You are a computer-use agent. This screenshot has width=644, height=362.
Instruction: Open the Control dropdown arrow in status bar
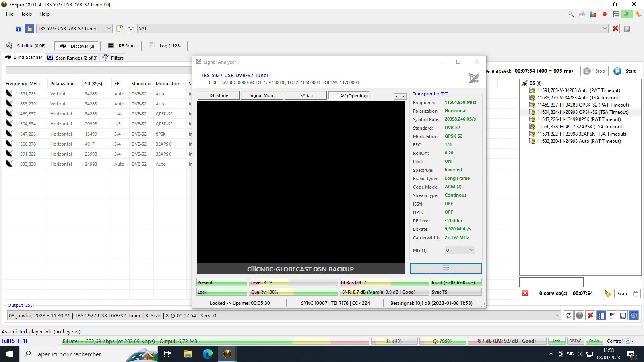(x=633, y=341)
